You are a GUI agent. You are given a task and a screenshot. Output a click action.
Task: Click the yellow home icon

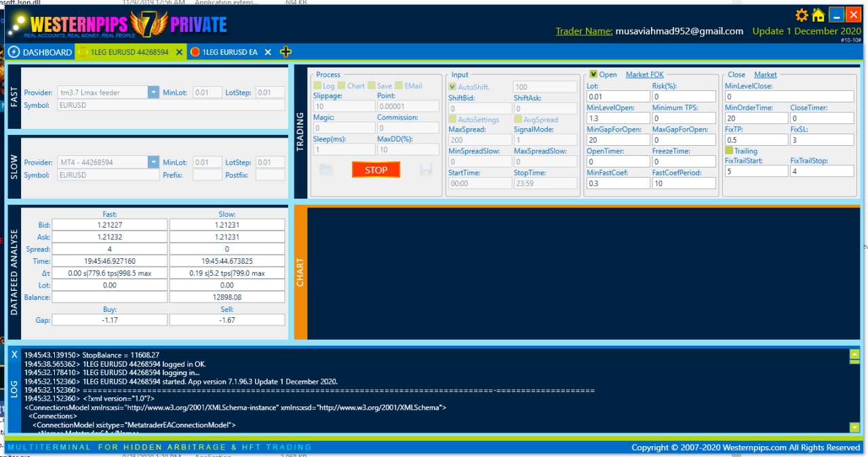[x=818, y=15]
